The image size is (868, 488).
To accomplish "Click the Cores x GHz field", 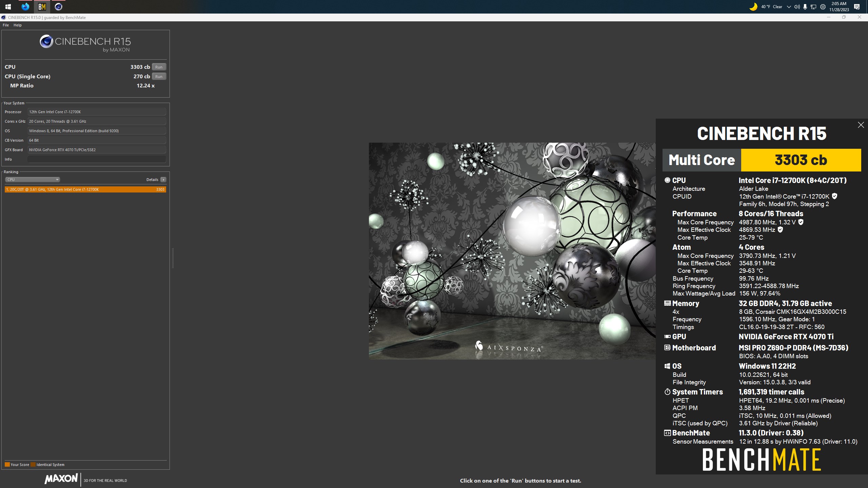I will click(x=97, y=121).
